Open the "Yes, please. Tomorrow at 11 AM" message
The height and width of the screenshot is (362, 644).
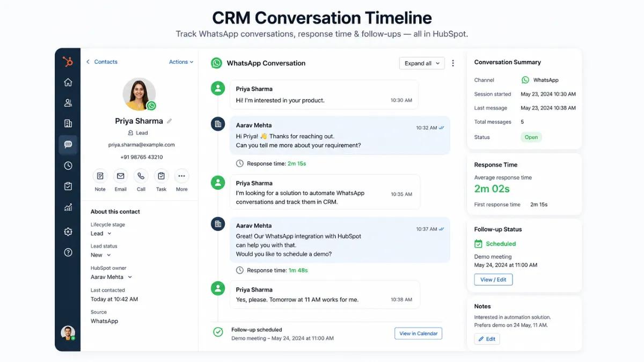tap(325, 294)
